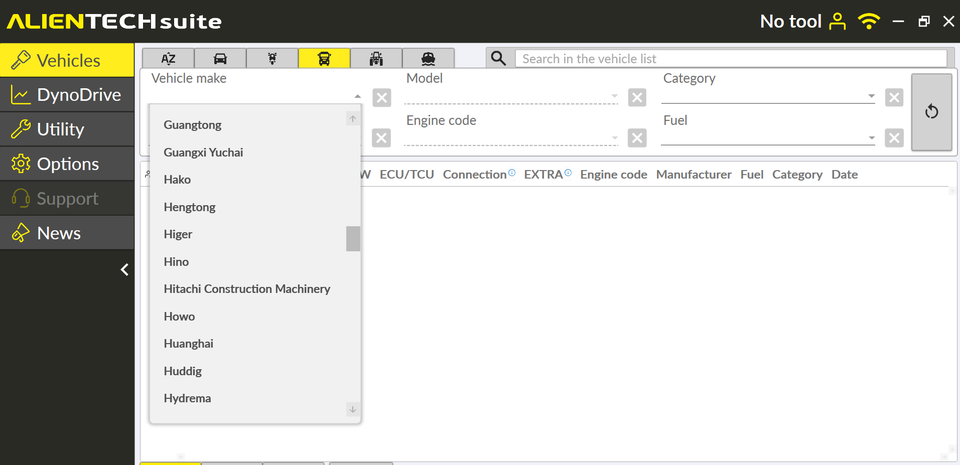Click the Alientech suite logo
Image resolution: width=960 pixels, height=465 pixels.
pyautogui.click(x=114, y=22)
